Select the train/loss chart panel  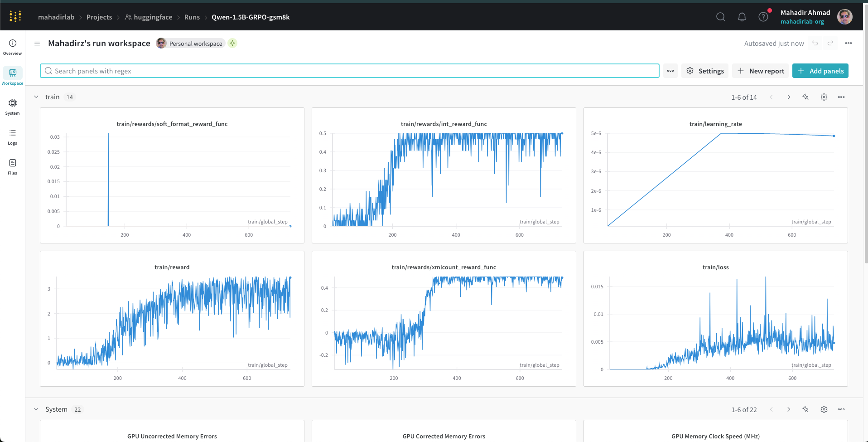pos(716,319)
